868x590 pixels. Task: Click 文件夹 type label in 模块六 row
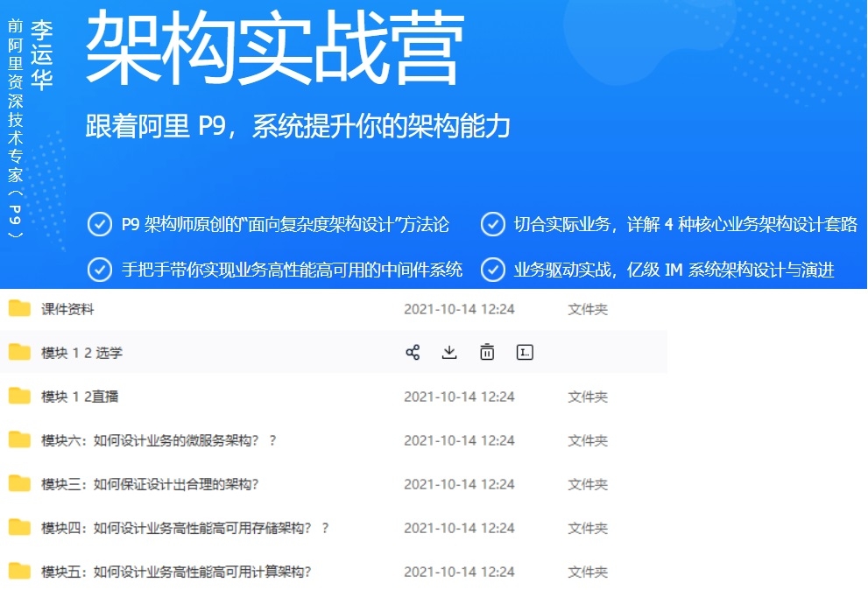(x=588, y=440)
